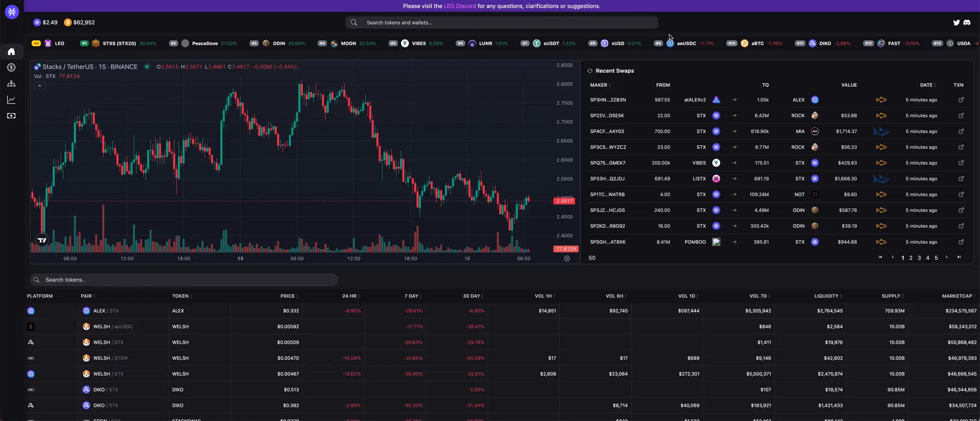Open the line chart sidebar icon

(x=11, y=100)
